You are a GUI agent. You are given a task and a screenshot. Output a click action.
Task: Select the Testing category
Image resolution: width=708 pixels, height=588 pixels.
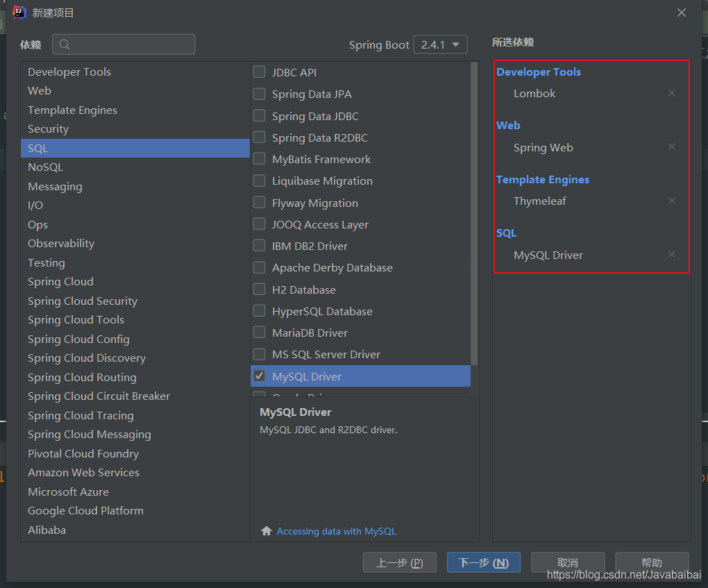click(135, 262)
